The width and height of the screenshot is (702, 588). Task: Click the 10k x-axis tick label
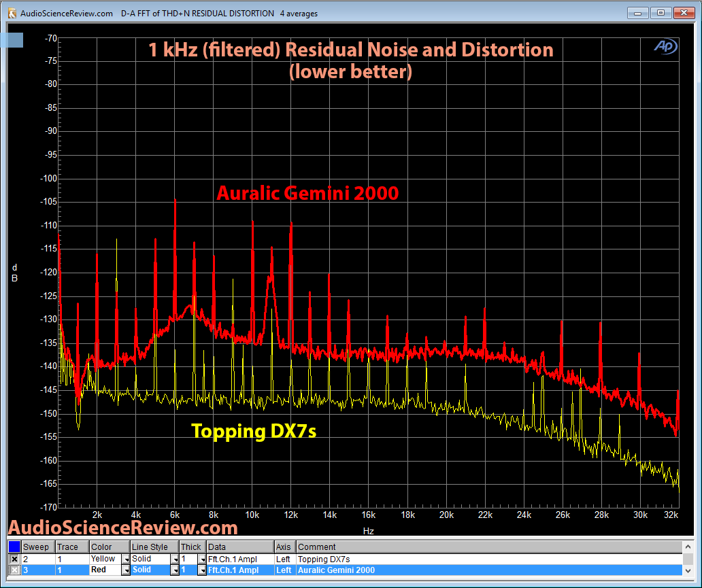(x=252, y=515)
